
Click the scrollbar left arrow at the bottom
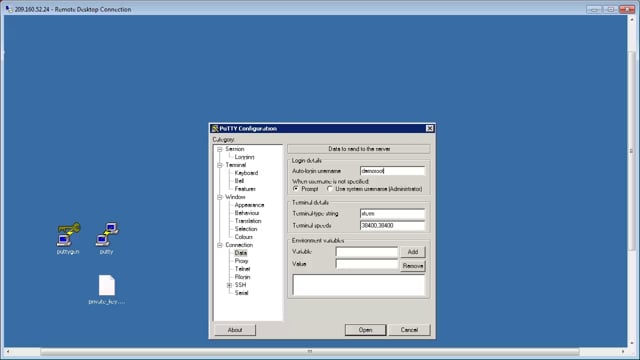point(8,351)
